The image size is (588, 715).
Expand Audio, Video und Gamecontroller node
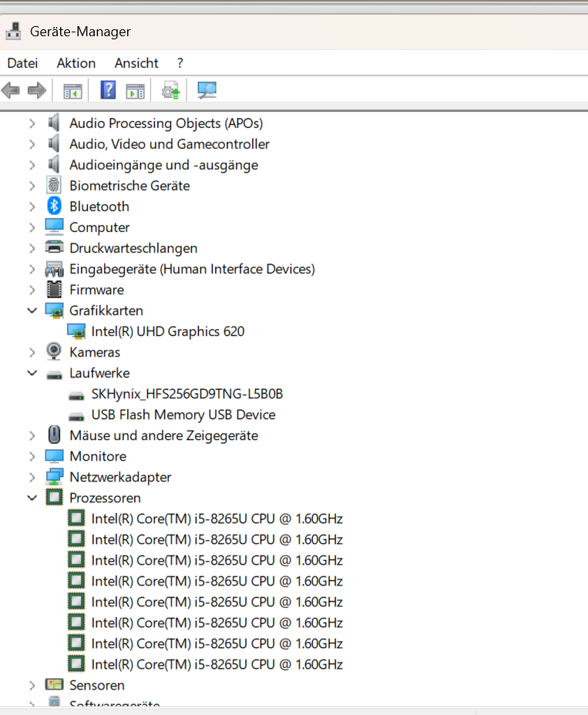point(32,145)
